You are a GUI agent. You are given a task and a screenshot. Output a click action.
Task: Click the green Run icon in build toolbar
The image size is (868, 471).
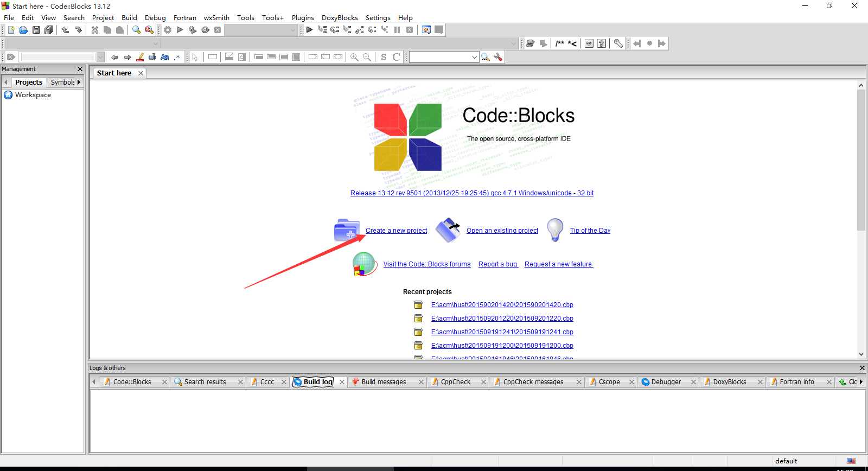click(180, 30)
